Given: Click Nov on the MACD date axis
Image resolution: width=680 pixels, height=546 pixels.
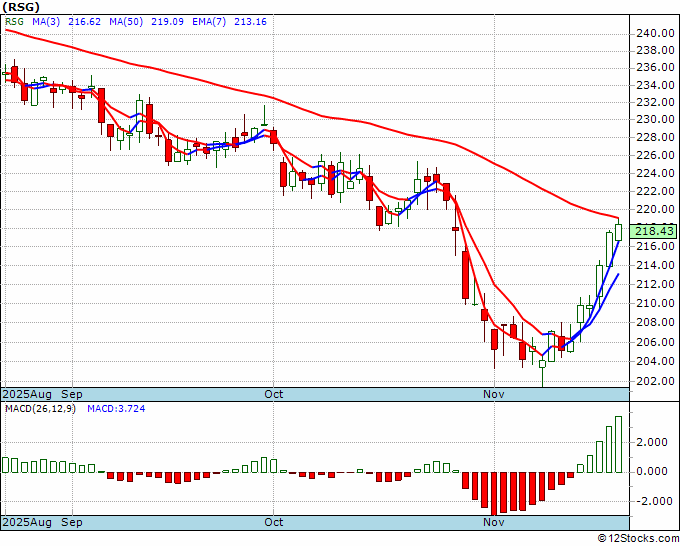Looking at the screenshot, I should (x=494, y=522).
